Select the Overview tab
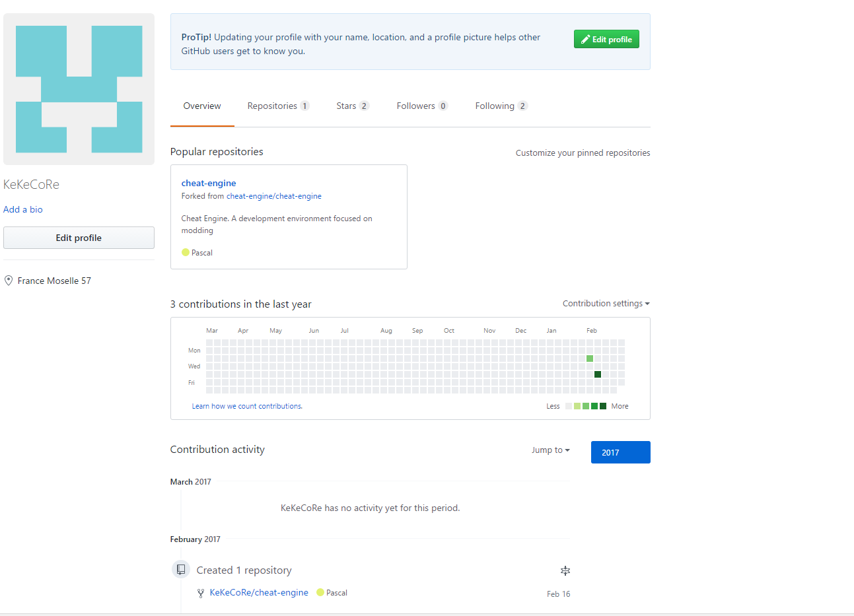The height and width of the screenshot is (616, 854). pyautogui.click(x=202, y=106)
